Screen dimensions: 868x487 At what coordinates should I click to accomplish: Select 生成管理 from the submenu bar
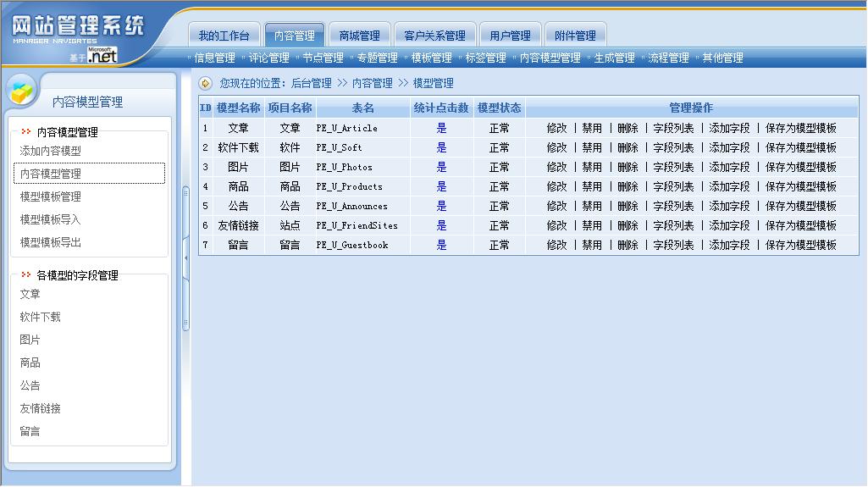click(614, 58)
